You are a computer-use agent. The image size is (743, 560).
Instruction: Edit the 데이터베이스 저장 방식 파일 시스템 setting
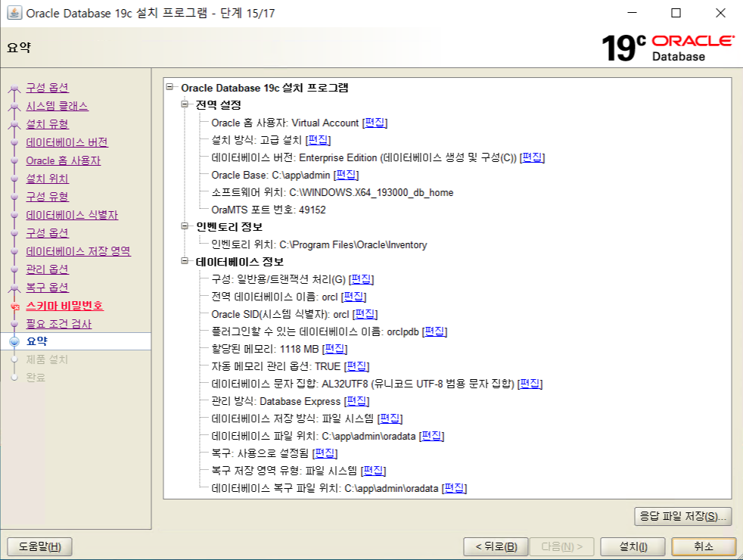(390, 418)
